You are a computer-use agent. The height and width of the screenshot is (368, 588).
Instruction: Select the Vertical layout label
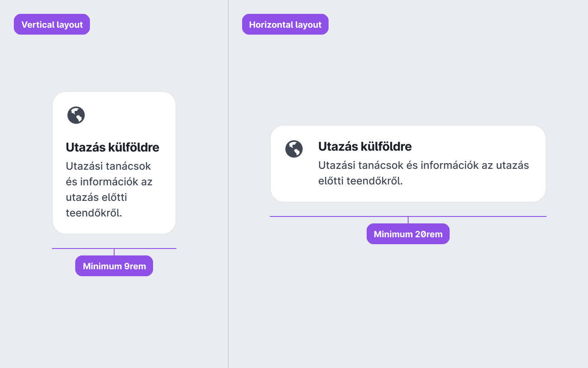point(52,24)
